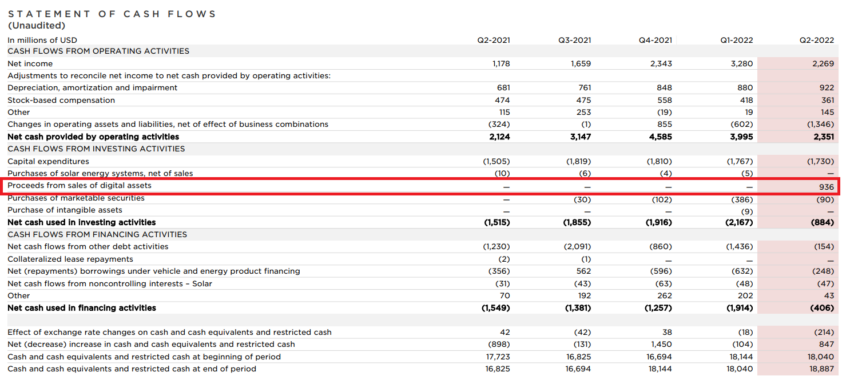
Task: Select the 'Net cash used in financing activities' label
Action: click(81, 308)
